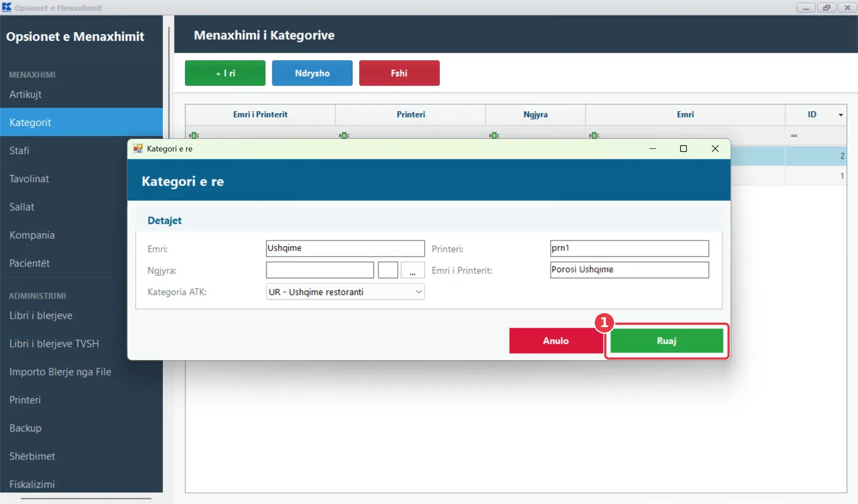This screenshot has height=504, width=858.
Task: Select the table row with ID 1
Action: tap(789, 176)
